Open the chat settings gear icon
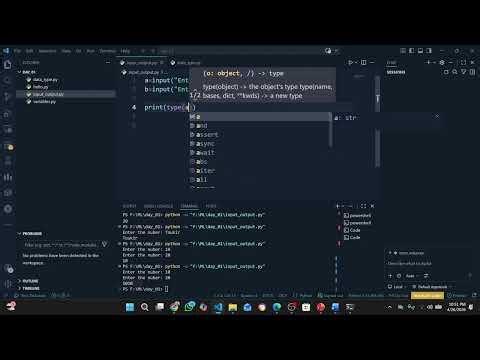 (442, 62)
